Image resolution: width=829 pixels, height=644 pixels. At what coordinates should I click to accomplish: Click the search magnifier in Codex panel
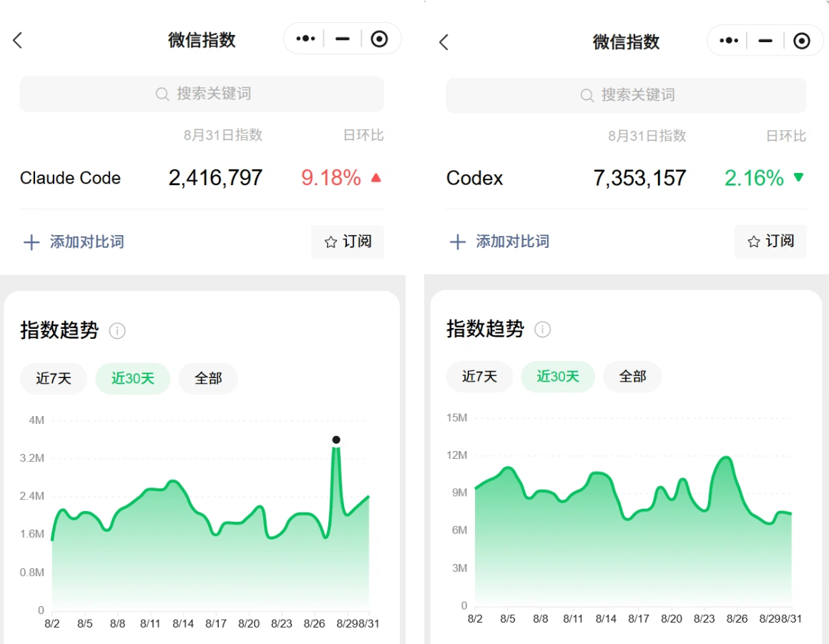coord(587,96)
